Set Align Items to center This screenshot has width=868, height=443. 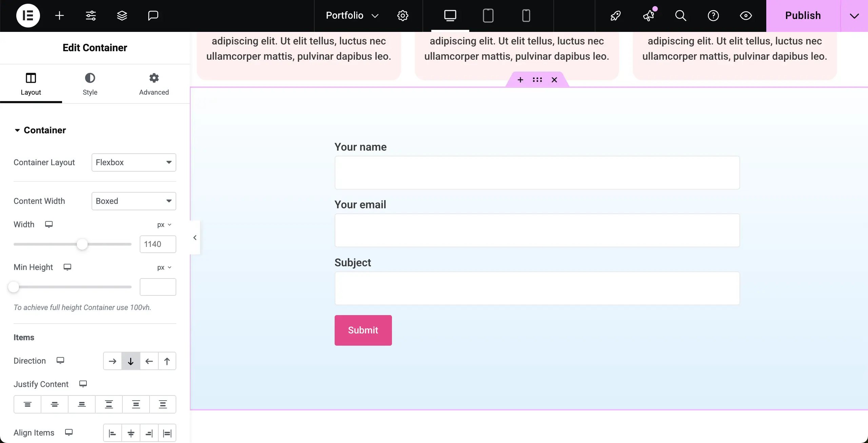(131, 433)
